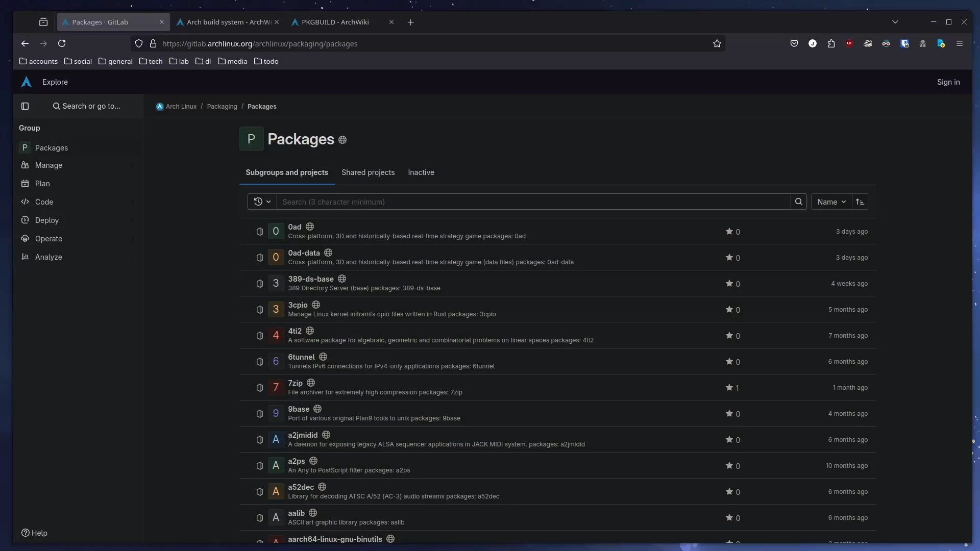Screen dimensions: 980x551
Task: Expand the Code sidebar section
Action: (78, 202)
